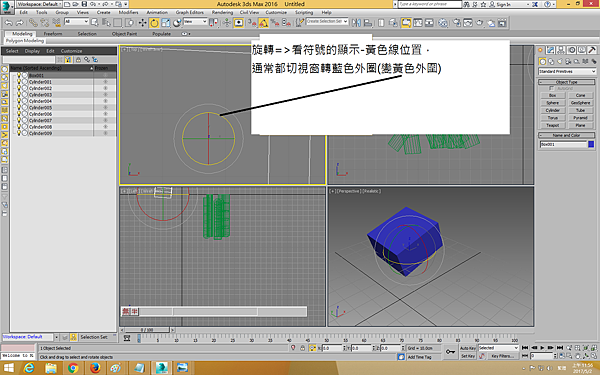Expand the Polygon Modeling ribbon panel
The height and width of the screenshot is (375, 600).
[x=25, y=41]
